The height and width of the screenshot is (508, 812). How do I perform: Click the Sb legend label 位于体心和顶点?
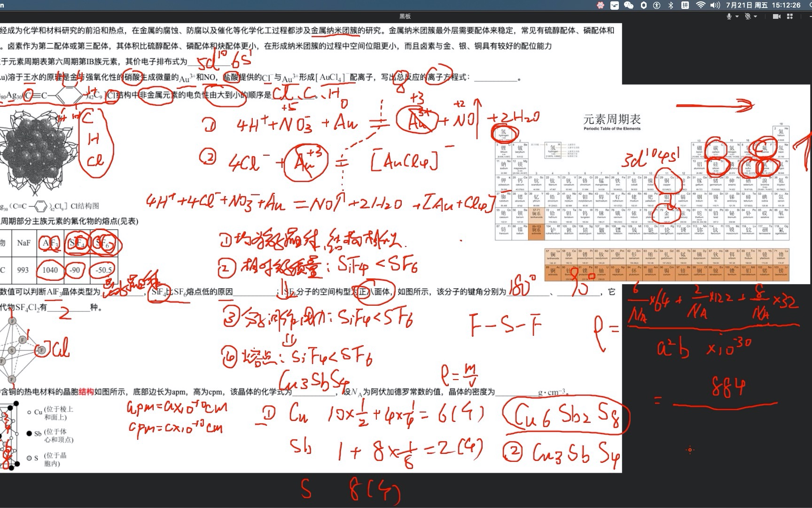tap(58, 436)
